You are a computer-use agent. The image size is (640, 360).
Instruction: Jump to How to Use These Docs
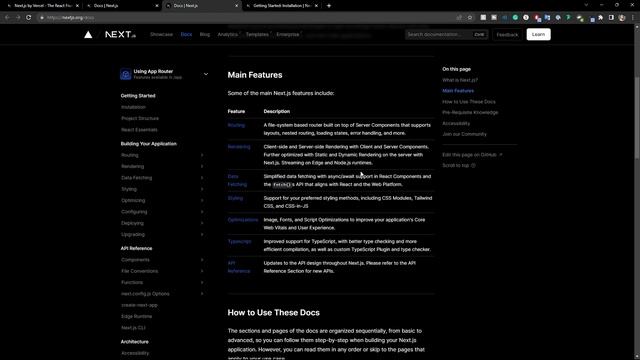coord(469,102)
